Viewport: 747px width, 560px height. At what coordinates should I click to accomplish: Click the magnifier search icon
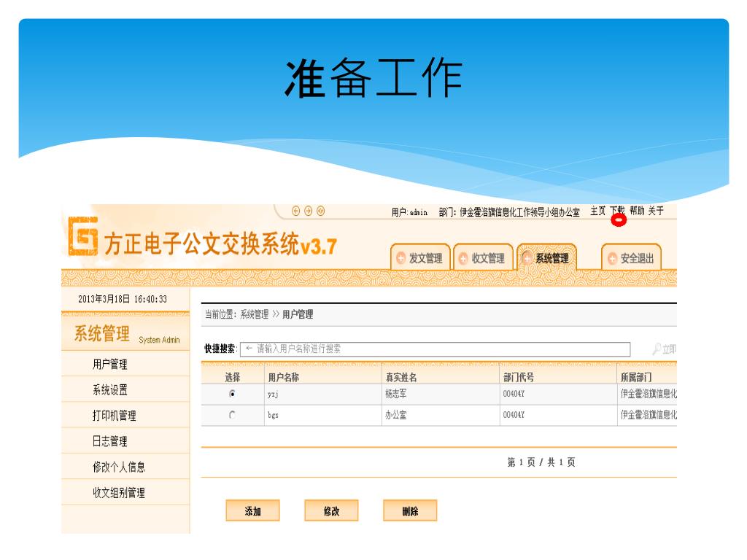click(x=657, y=349)
